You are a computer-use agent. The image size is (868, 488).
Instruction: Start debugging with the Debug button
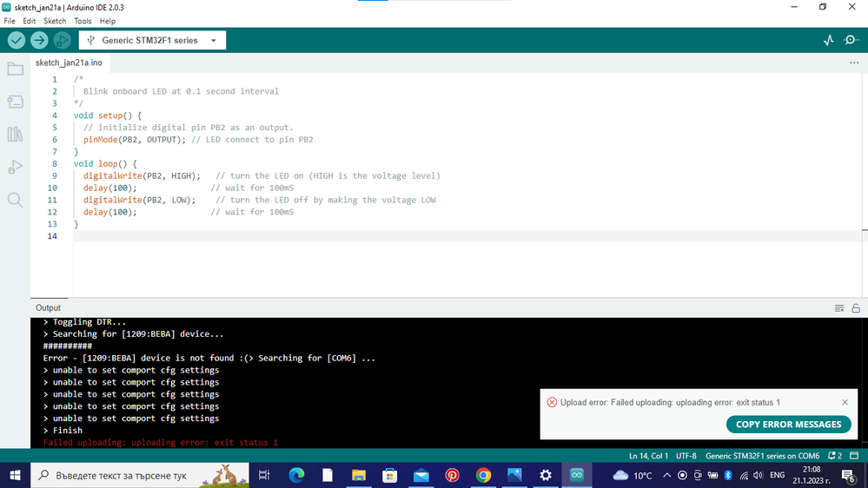pos(62,41)
